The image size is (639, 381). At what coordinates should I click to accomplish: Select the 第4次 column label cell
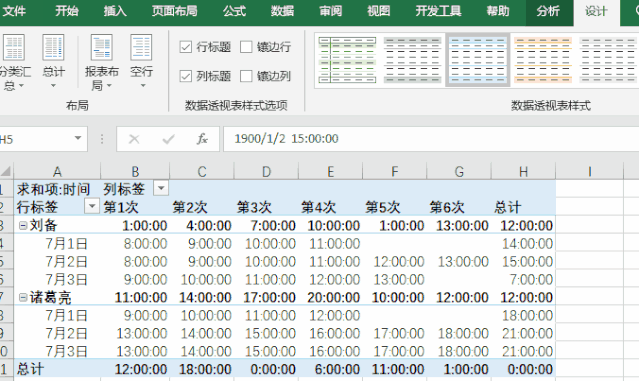pyautogui.click(x=330, y=207)
